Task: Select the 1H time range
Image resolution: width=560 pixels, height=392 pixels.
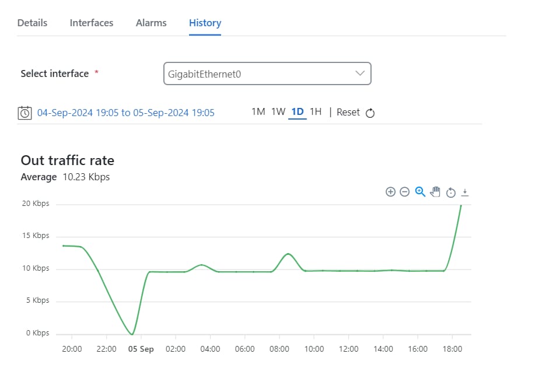Action: pos(316,112)
